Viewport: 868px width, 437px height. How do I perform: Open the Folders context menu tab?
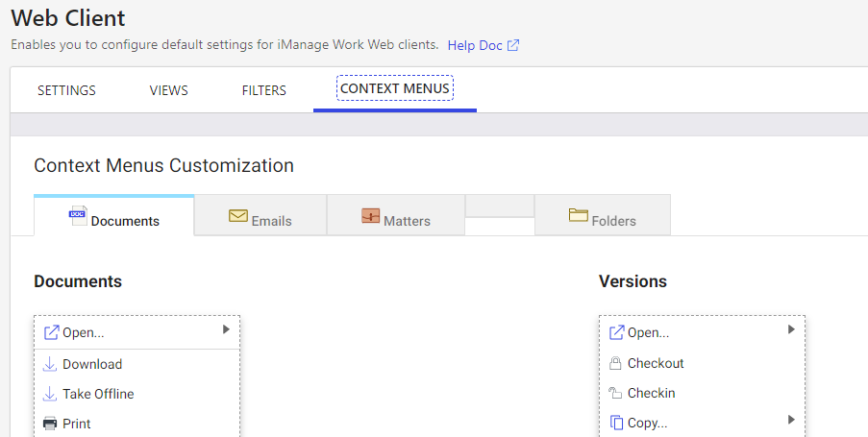[x=603, y=216]
